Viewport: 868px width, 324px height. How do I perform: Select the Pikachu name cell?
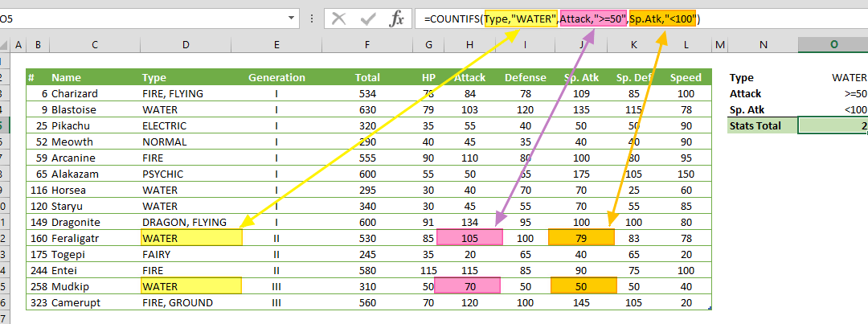click(95, 125)
